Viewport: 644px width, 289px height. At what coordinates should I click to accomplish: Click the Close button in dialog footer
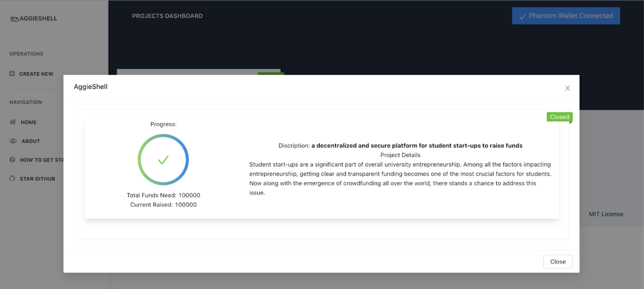point(558,261)
